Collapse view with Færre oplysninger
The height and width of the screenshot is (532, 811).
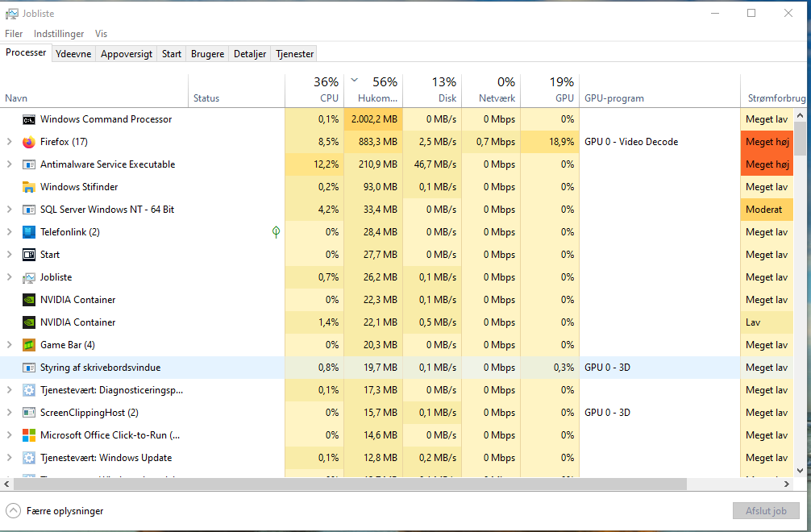pyautogui.click(x=54, y=511)
